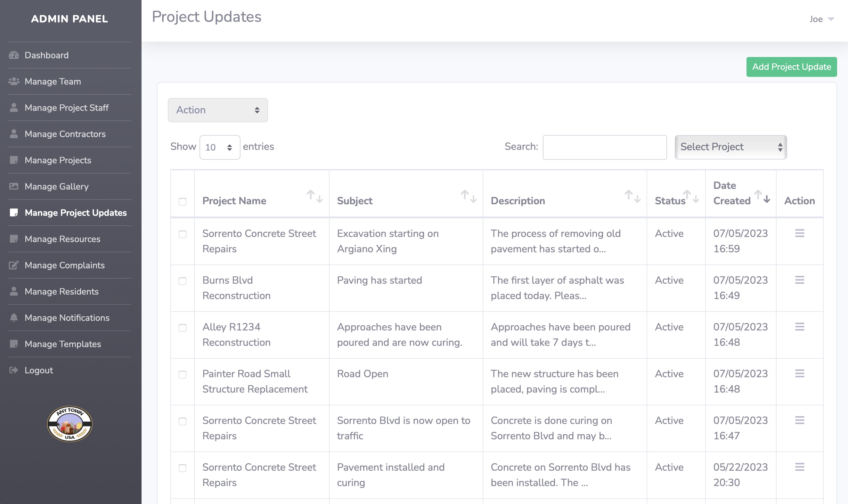Sort table by Subject arrows
848x504 pixels.
tap(469, 197)
